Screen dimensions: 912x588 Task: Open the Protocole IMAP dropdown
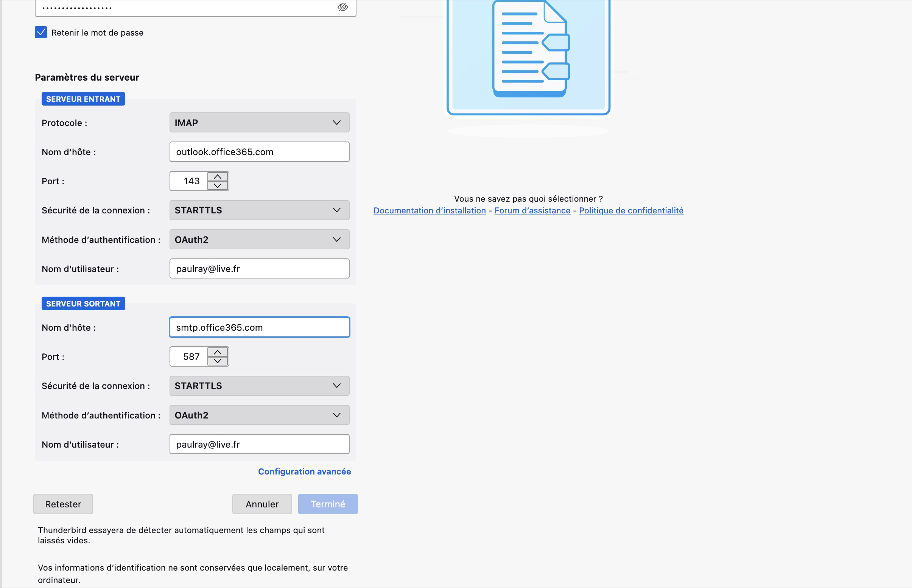[259, 123]
